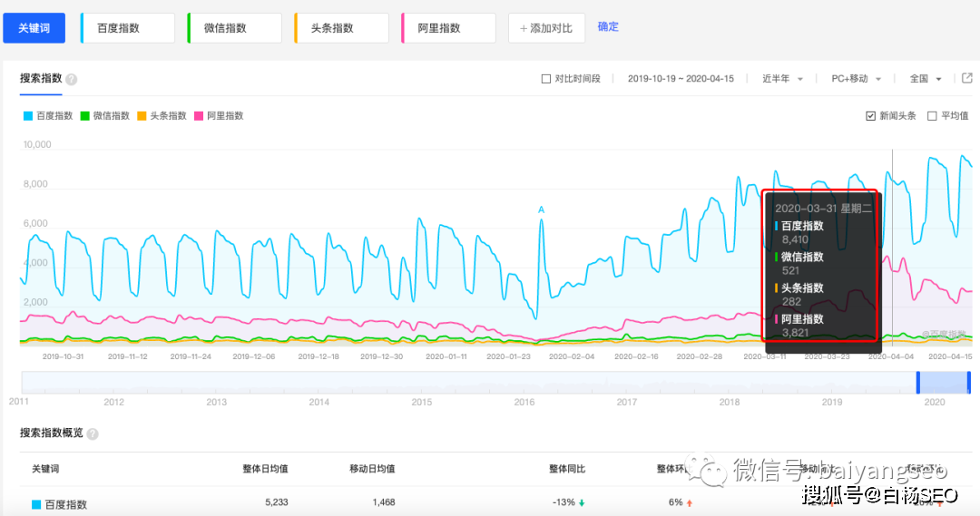The width and height of the screenshot is (980, 516).
Task: Click the 关键词 button
Action: (34, 28)
